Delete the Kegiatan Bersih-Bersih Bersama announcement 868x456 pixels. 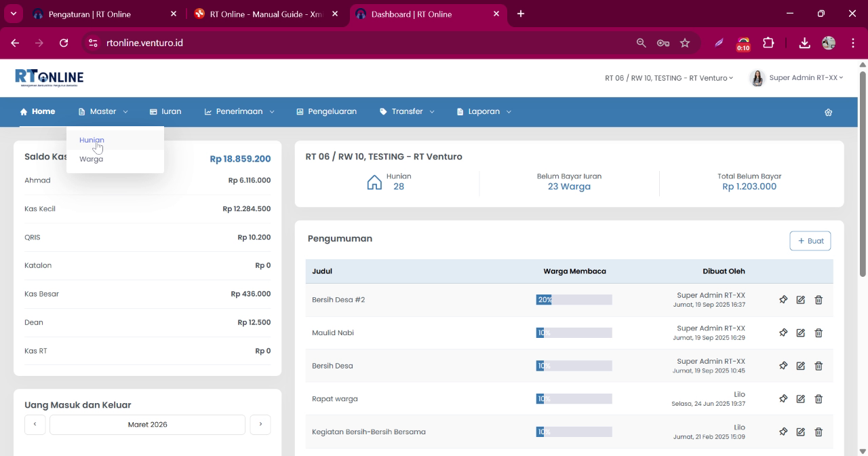pyautogui.click(x=818, y=432)
